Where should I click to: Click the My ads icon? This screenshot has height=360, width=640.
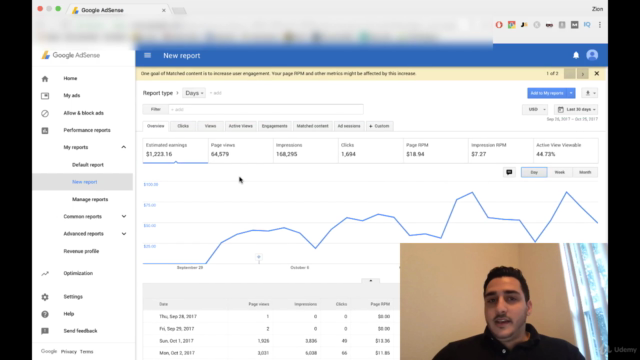coord(45,96)
